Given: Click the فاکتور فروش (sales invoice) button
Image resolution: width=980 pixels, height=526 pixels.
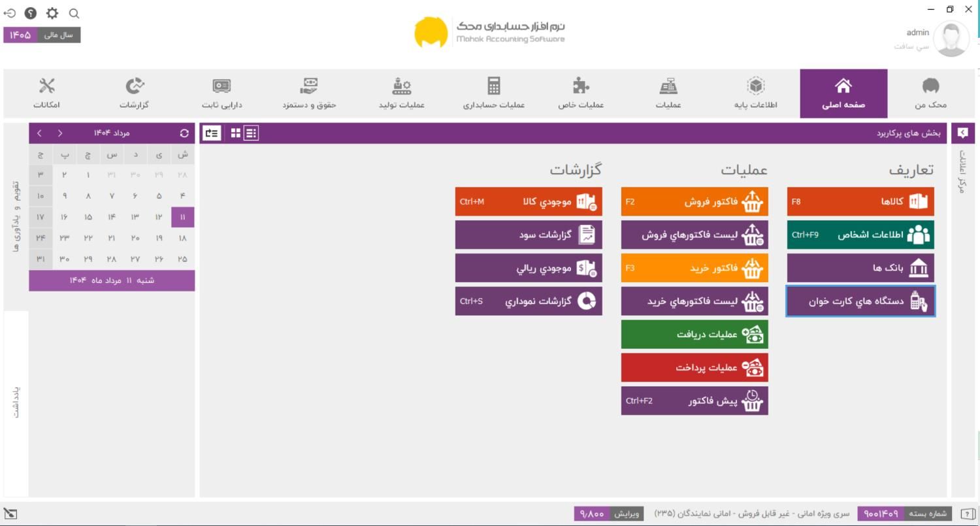Looking at the screenshot, I should pyautogui.click(x=694, y=202).
